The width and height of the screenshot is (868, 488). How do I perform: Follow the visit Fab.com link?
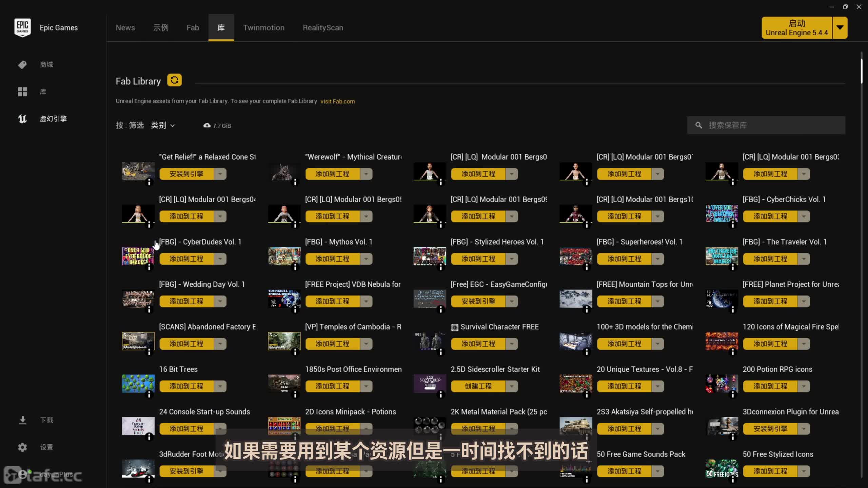(x=337, y=101)
